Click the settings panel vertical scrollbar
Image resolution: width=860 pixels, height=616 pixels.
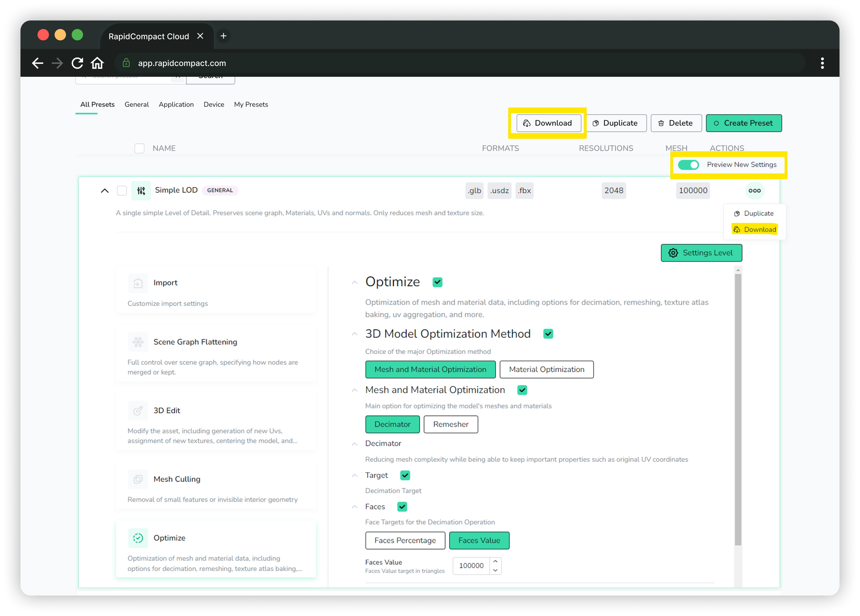coord(737,410)
